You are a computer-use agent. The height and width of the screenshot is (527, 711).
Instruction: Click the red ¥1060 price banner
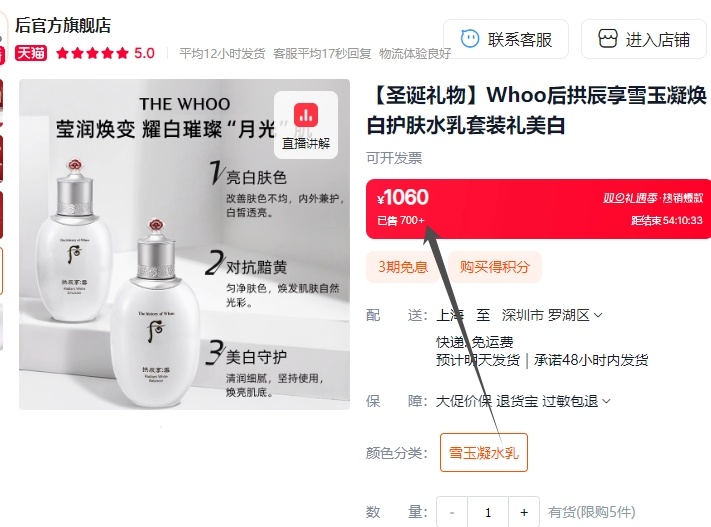click(x=538, y=209)
